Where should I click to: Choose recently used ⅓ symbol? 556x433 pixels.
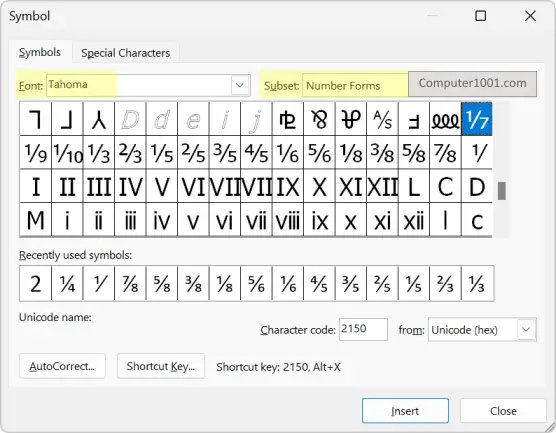(477, 283)
